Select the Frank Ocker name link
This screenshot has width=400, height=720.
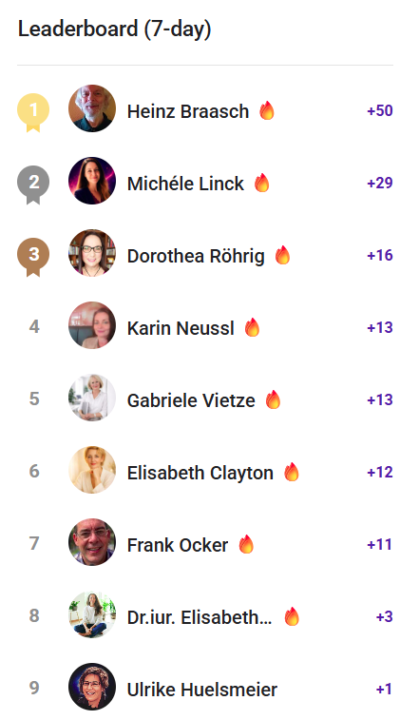click(x=177, y=546)
